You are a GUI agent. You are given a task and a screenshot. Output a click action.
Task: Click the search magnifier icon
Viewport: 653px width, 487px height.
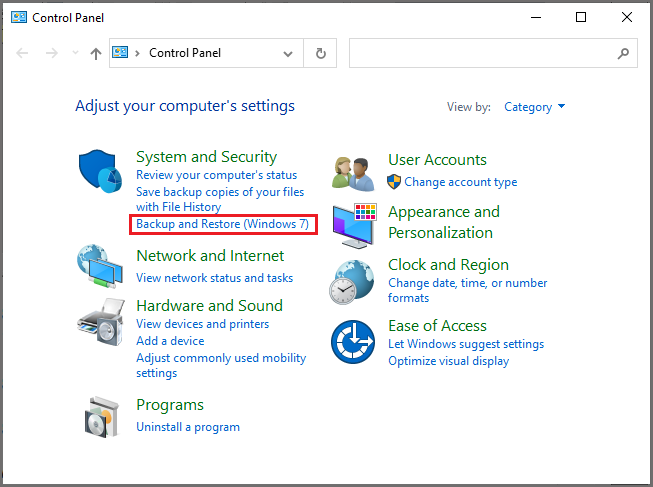coord(623,53)
